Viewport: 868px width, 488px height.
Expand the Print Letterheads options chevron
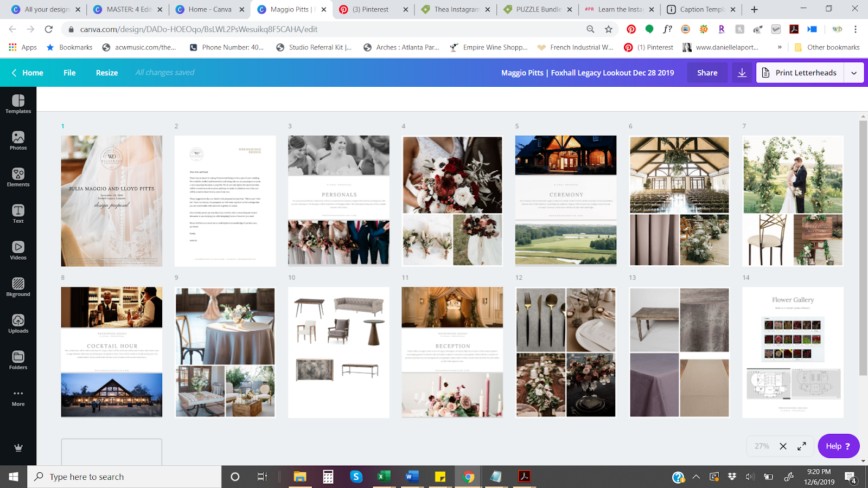click(x=854, y=72)
